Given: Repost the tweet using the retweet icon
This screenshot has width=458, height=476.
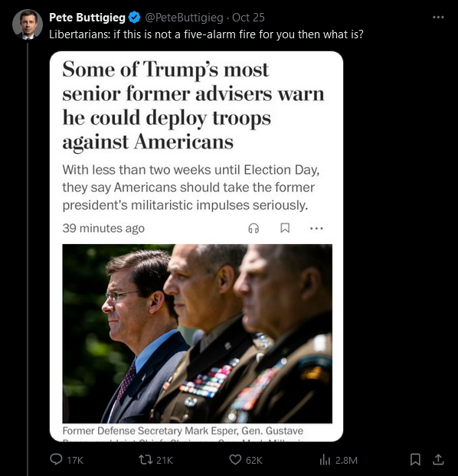Looking at the screenshot, I should 146,459.
